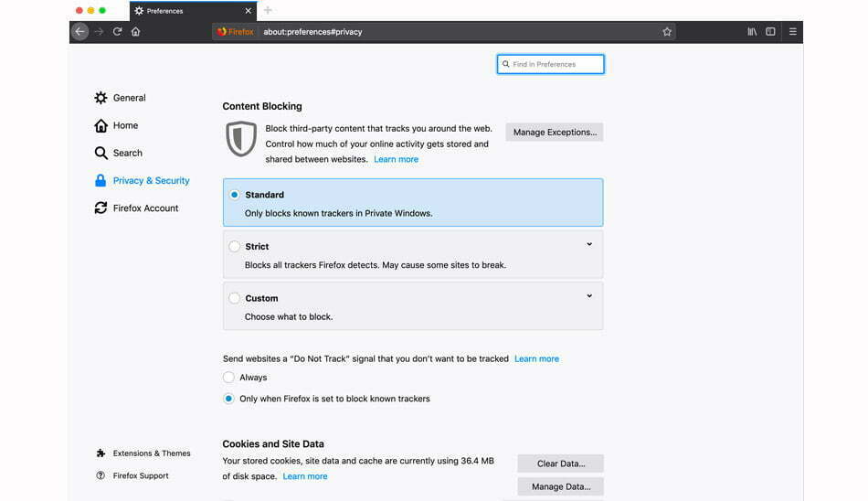
Task: Open the hamburger application menu
Action: tap(793, 32)
